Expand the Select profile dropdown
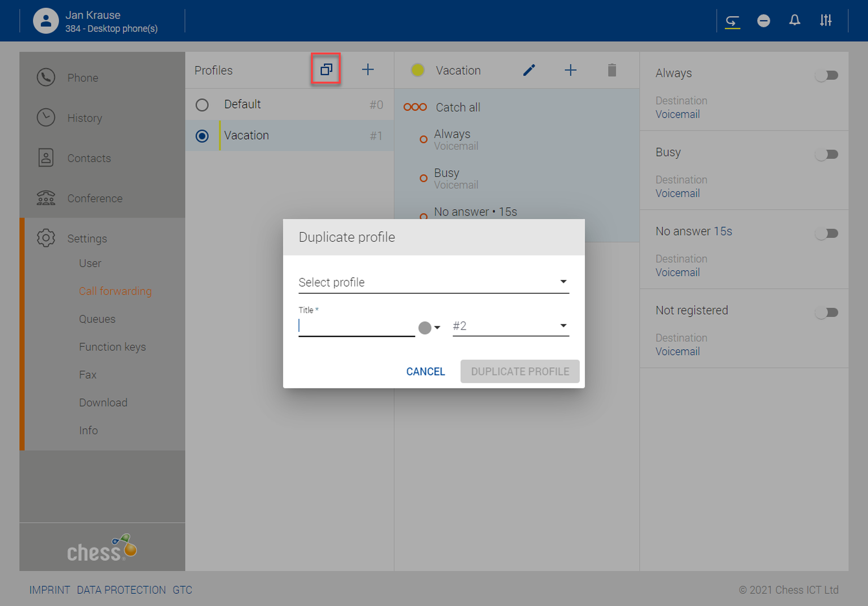The height and width of the screenshot is (606, 868). (x=433, y=282)
